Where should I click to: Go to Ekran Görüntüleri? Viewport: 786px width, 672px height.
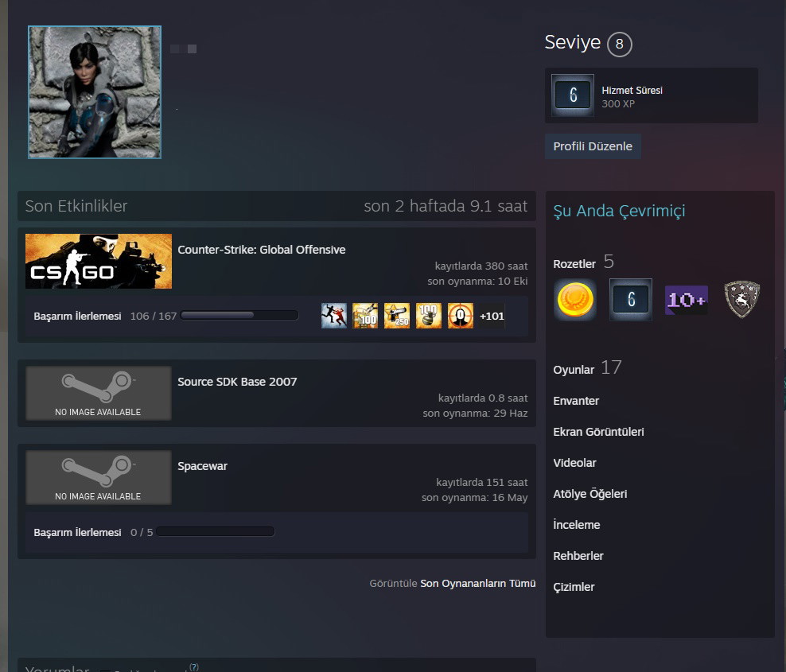point(598,432)
